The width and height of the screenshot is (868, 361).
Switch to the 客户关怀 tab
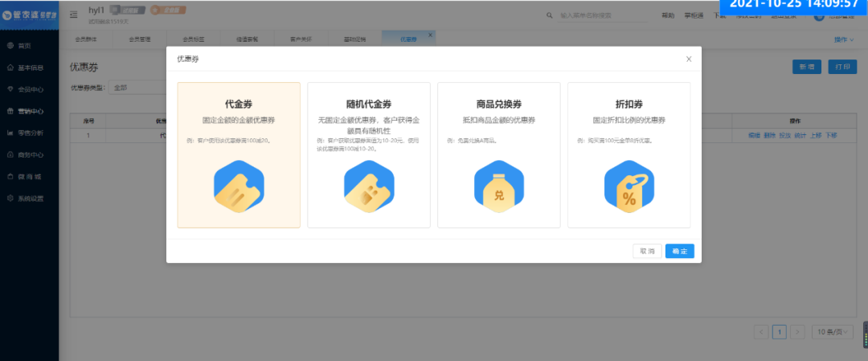click(x=301, y=39)
